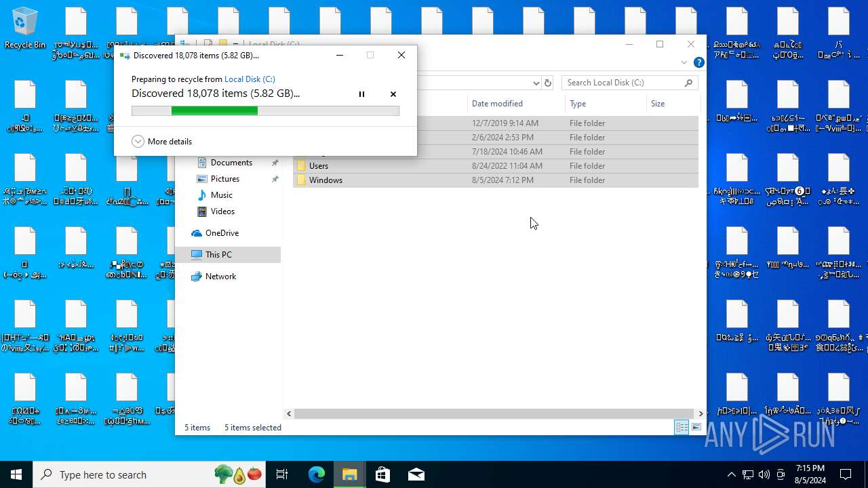Click the OneDrive cloud icon
The height and width of the screenshot is (488, 868).
click(196, 233)
